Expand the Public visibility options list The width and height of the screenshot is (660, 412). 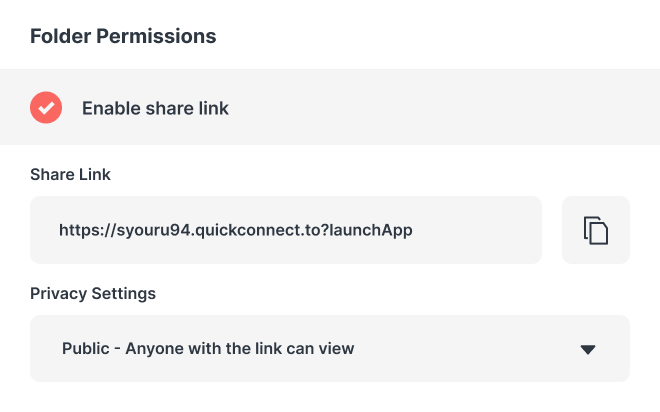pos(330,349)
